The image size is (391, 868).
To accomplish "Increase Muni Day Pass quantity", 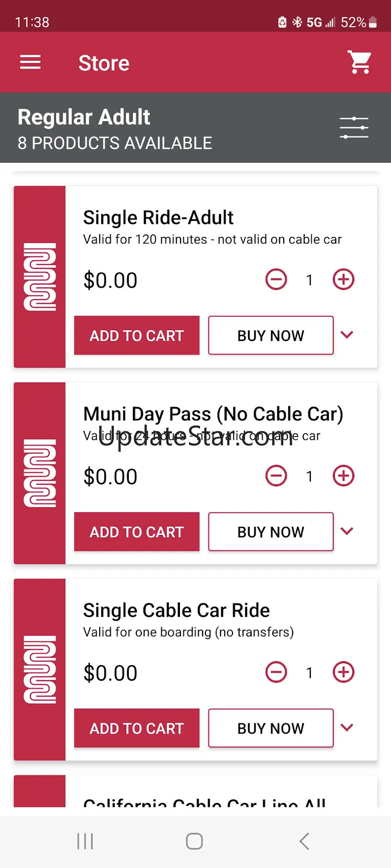I will point(343,476).
